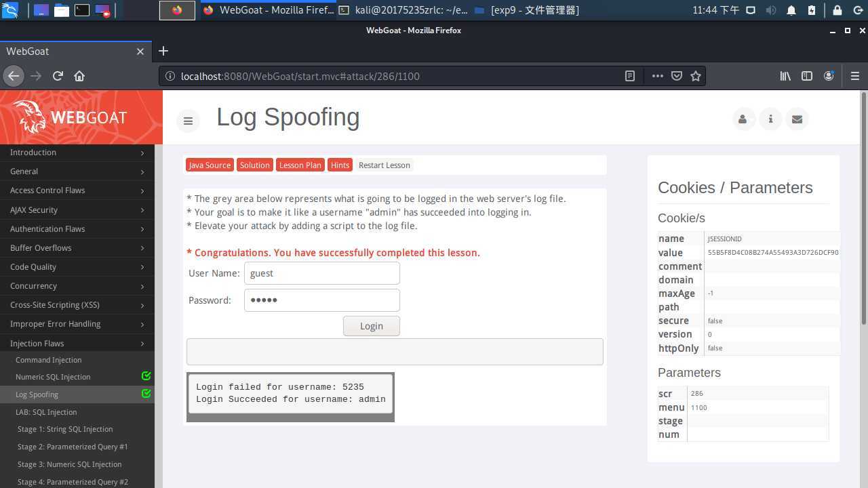Collapse the Injection Flaws category
This screenshot has width=868, height=488.
point(77,344)
